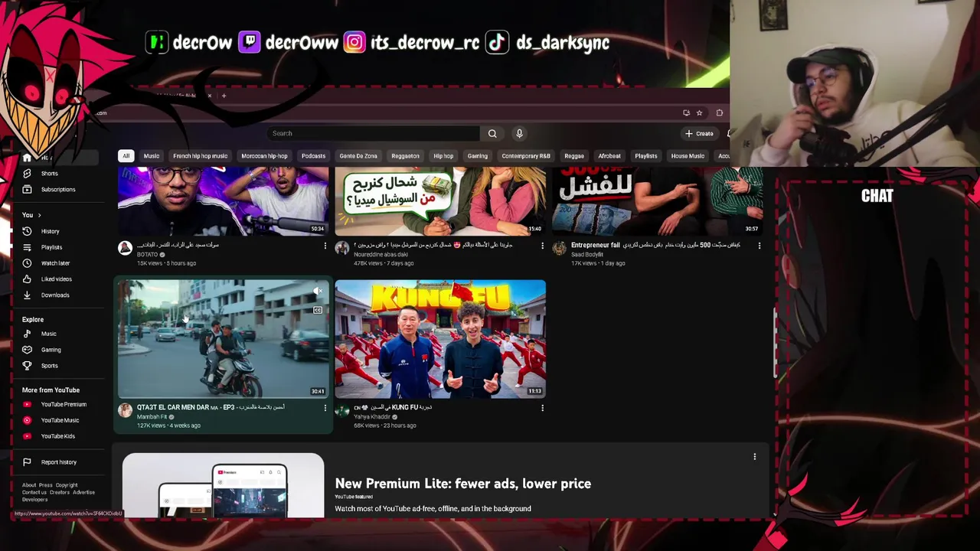980x551 pixels.
Task: Open Premium Lite promo phone image
Action: point(223,485)
